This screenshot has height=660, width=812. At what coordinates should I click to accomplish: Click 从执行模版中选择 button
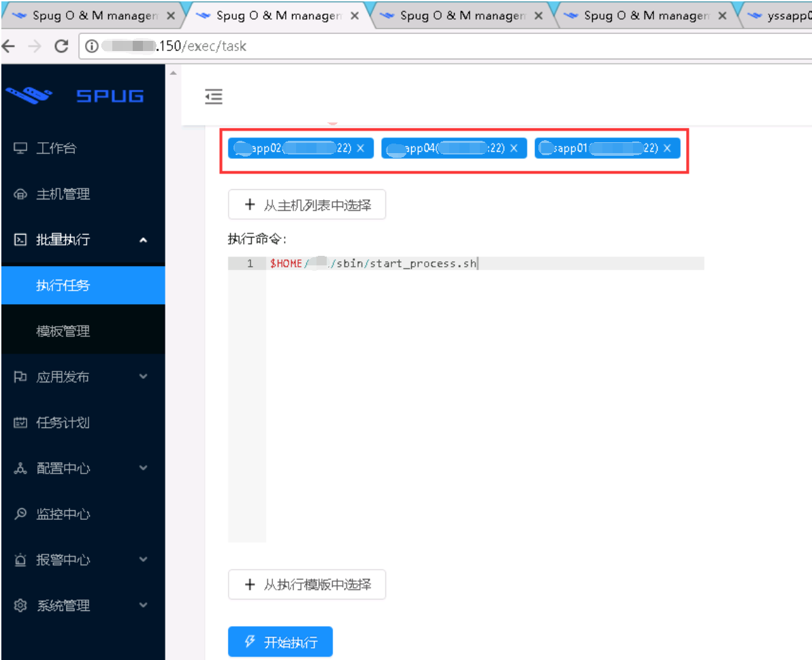click(x=306, y=584)
